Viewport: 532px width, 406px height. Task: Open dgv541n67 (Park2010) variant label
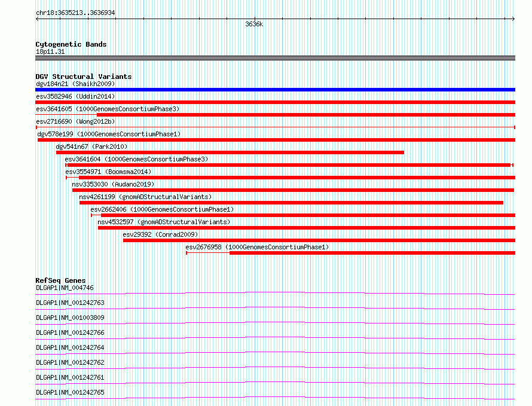tap(91, 146)
